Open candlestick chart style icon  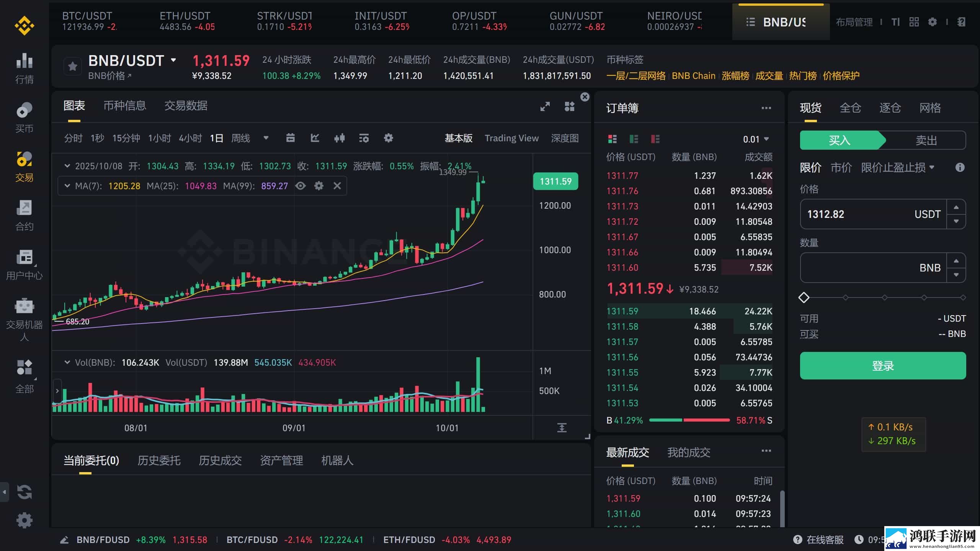pos(340,138)
